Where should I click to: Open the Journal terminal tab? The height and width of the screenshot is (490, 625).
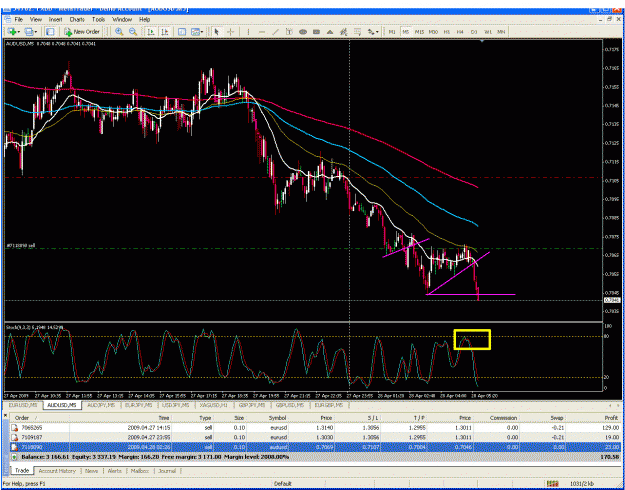pos(167,471)
